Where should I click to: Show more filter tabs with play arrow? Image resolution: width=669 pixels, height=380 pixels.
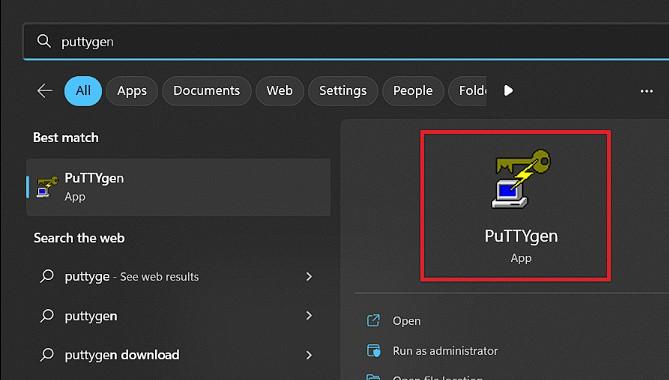tap(508, 91)
